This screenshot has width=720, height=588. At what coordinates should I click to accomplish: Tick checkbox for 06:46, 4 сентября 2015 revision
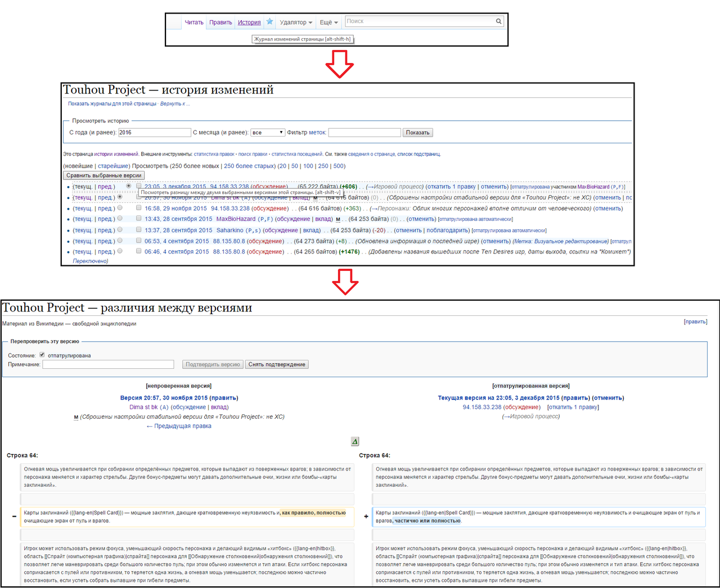[x=138, y=251]
